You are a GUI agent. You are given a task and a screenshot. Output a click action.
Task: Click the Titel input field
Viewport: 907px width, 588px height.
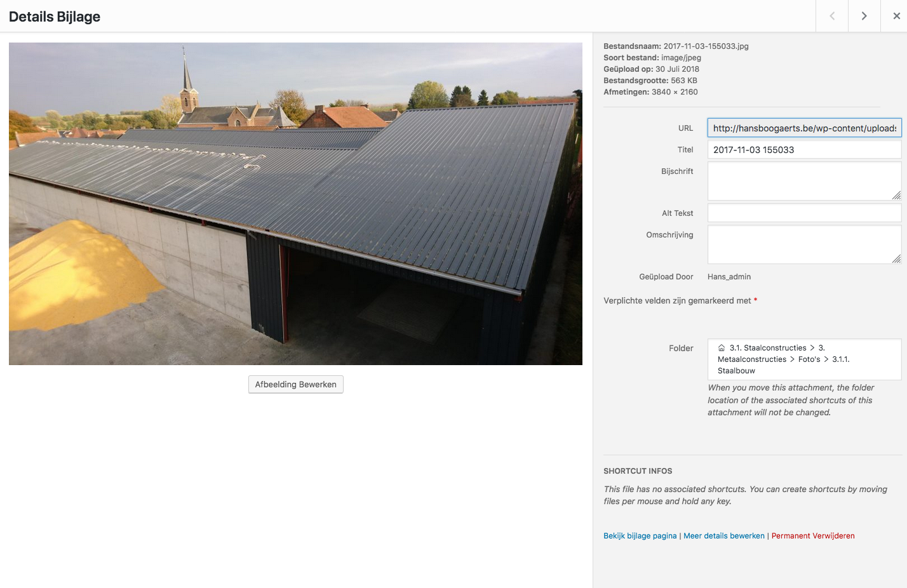point(804,150)
